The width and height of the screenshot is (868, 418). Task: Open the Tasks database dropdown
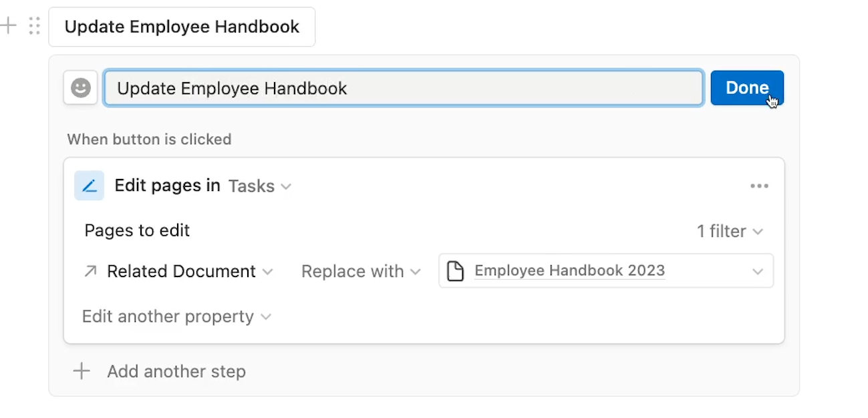[x=260, y=186]
